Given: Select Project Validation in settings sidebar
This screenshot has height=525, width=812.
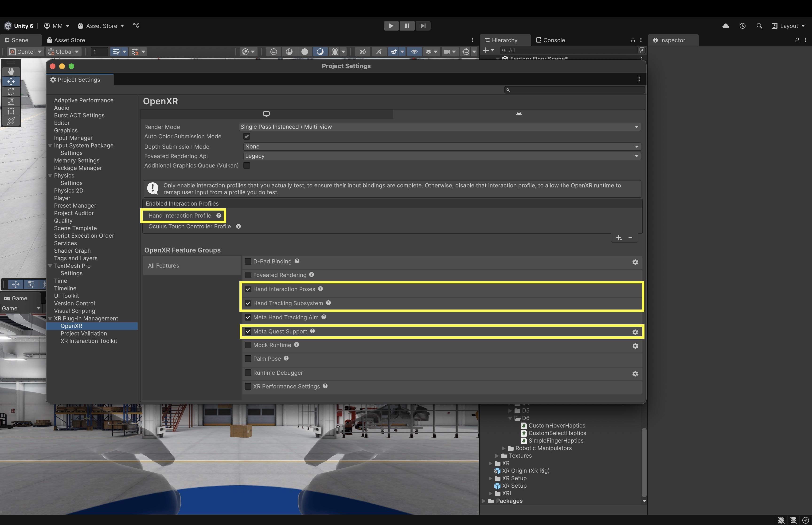Looking at the screenshot, I should tap(83, 333).
